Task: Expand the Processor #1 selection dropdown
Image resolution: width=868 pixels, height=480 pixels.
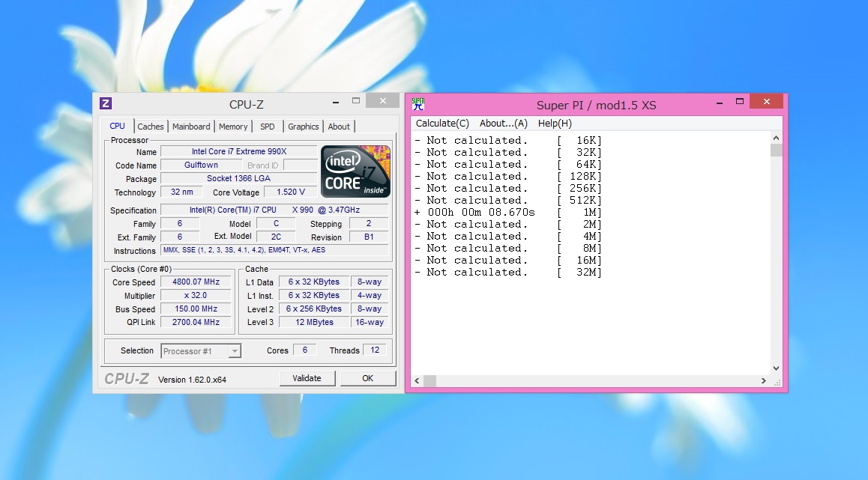Action: (235, 351)
